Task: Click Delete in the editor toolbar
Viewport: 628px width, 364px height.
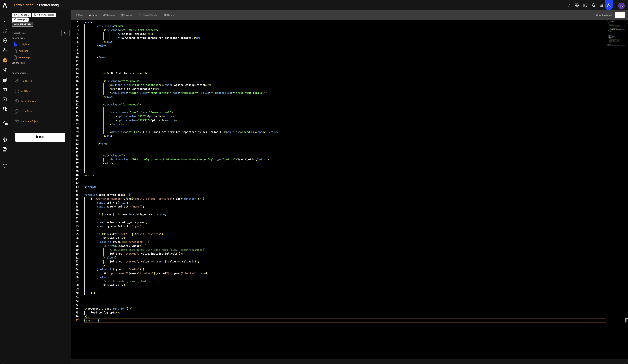Action: point(169,15)
